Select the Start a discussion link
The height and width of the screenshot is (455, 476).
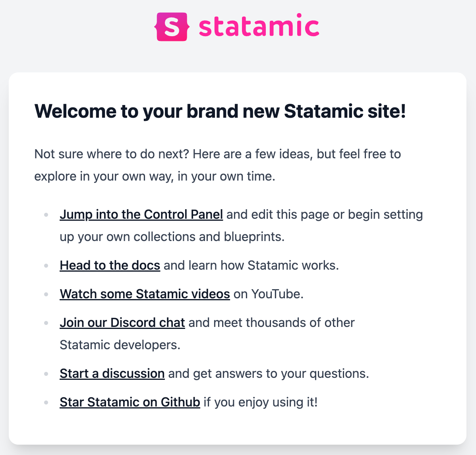(x=112, y=373)
